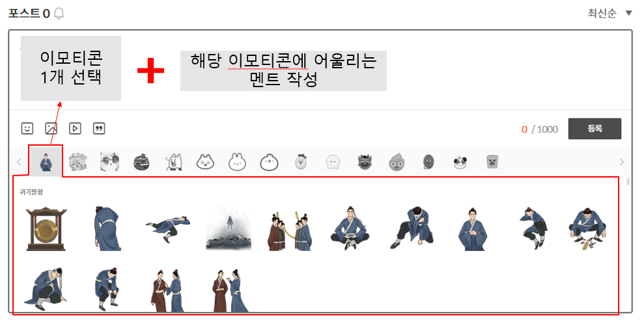Turn on post notification bell icon
Screen dimensions: 644x331
pos(59,14)
